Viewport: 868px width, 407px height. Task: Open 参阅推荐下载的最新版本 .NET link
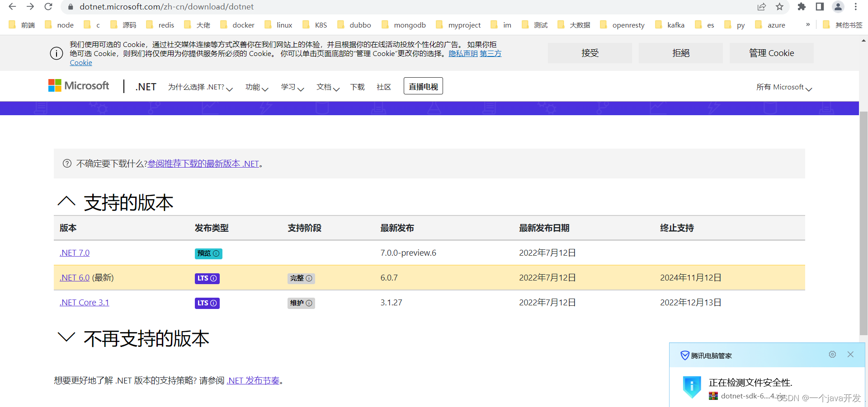click(203, 164)
